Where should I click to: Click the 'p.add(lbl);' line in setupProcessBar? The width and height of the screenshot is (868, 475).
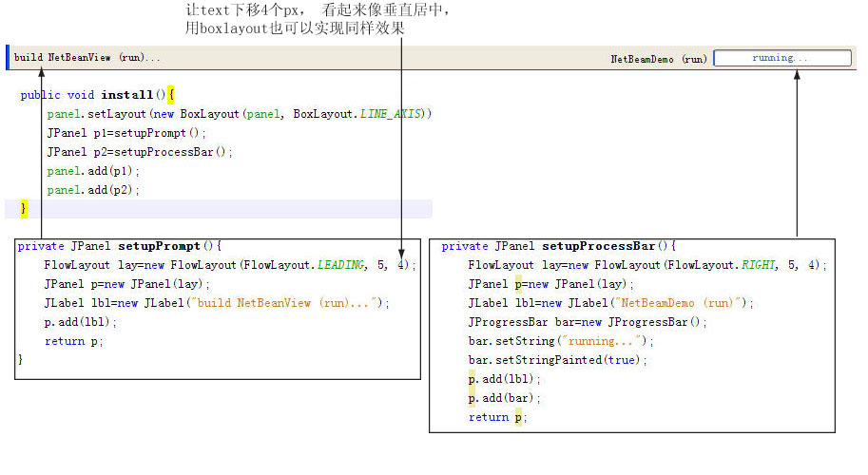click(504, 379)
